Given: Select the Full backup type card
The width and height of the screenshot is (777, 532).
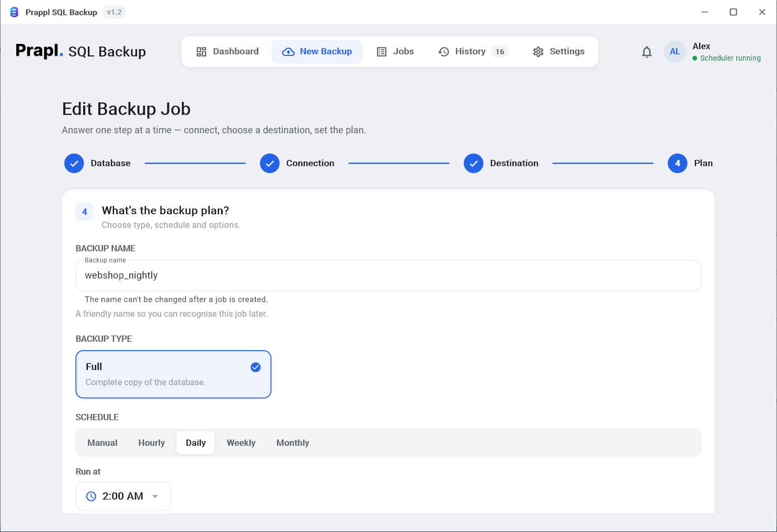Looking at the screenshot, I should [174, 374].
